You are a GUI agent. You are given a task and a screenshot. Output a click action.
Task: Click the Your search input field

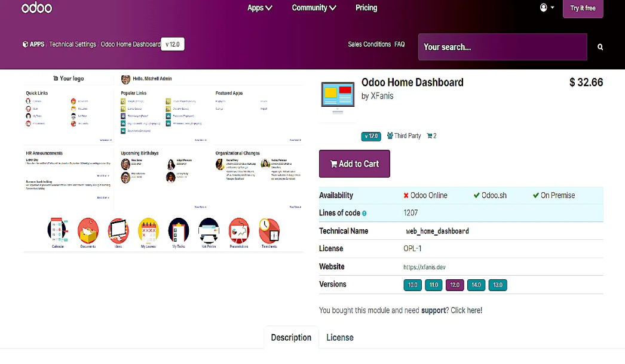pos(502,47)
